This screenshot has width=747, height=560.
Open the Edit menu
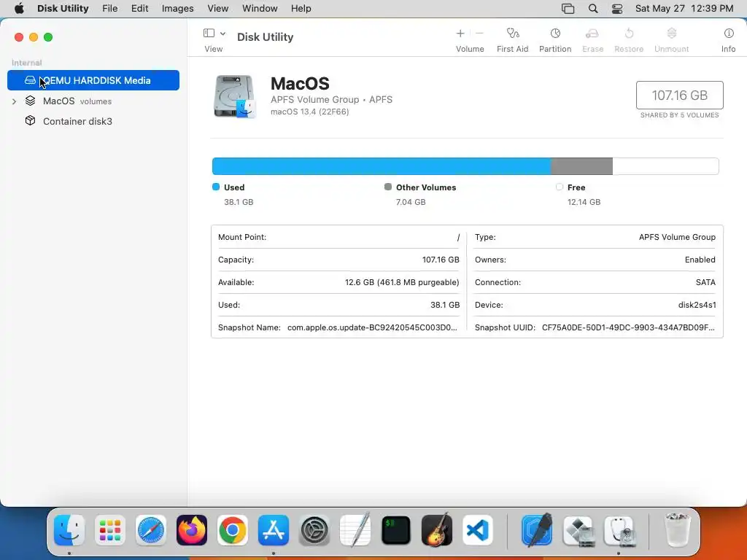point(139,8)
